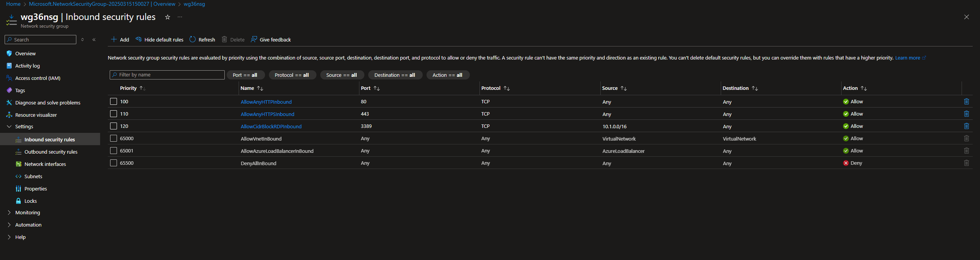Viewport: 980px width, 260px height.
Task: Delete the AllowCidrBlockRDPInbound rule via trash icon
Action: [x=966, y=126]
